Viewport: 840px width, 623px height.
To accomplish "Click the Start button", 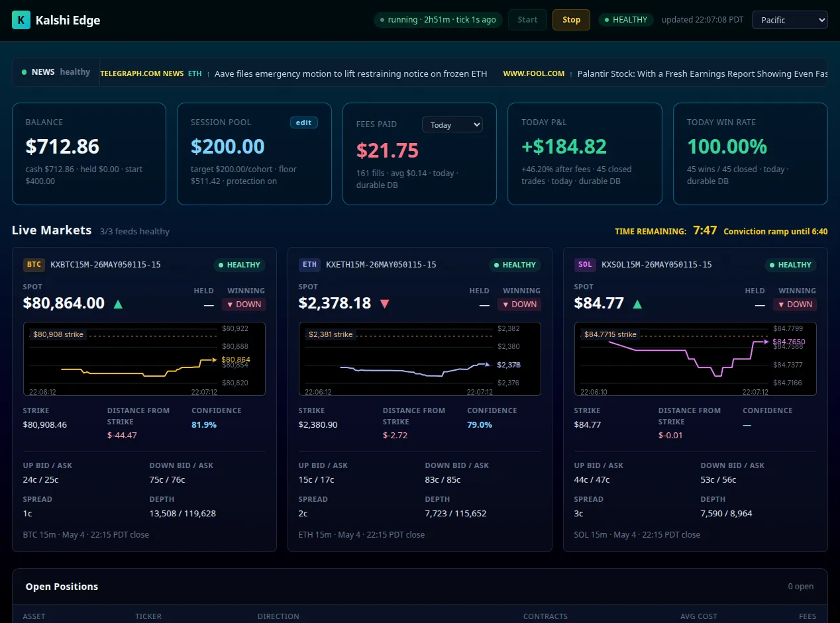I will coord(527,20).
